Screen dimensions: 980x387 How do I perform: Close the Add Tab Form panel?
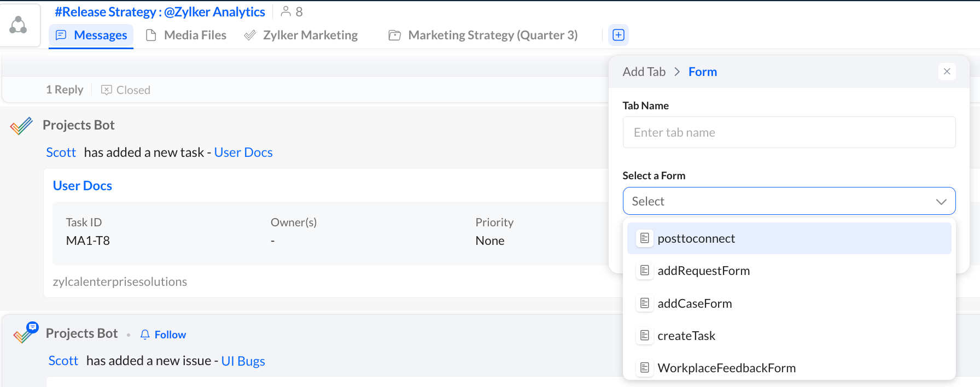coord(947,72)
